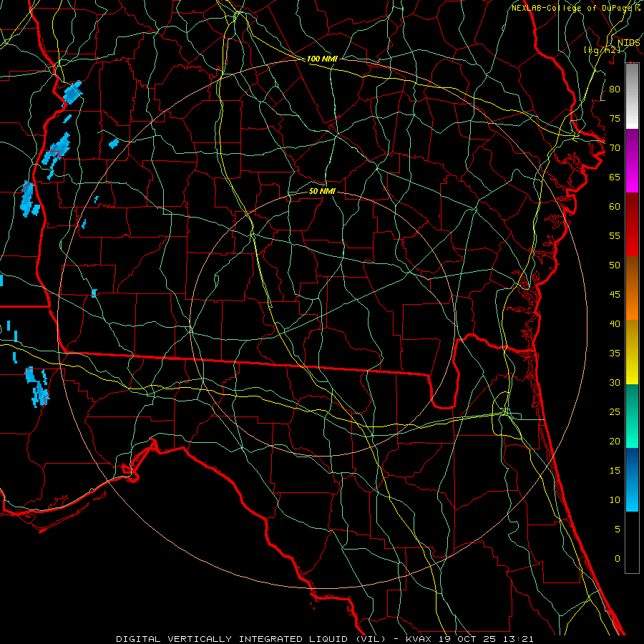Click the "45" value on the scale
Image resolution: width=644 pixels, height=644 pixels.
615,295
